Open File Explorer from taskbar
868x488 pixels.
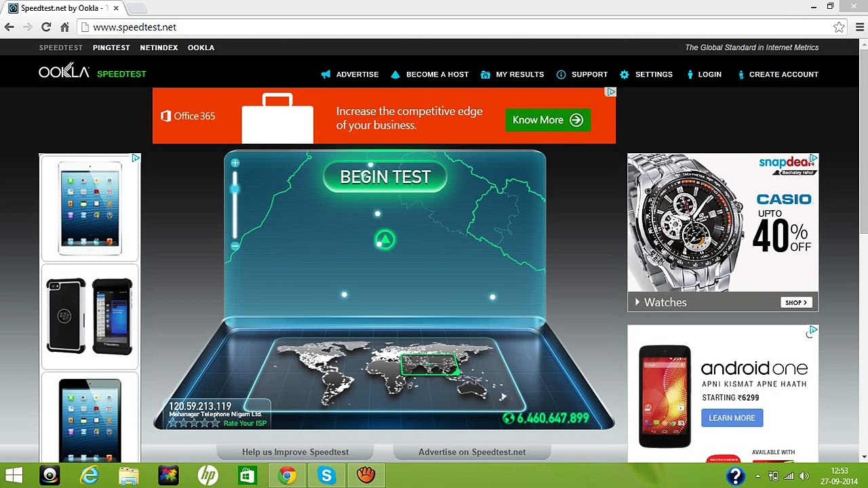(x=129, y=475)
